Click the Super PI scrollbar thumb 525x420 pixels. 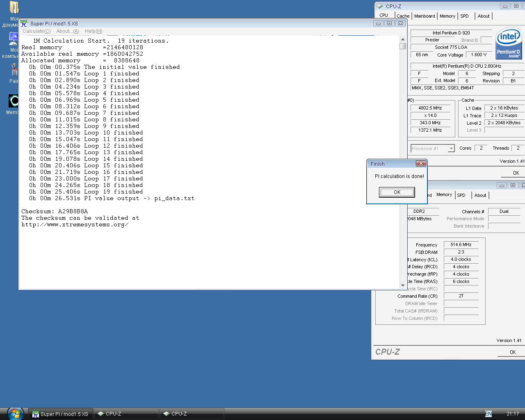click(x=403, y=46)
